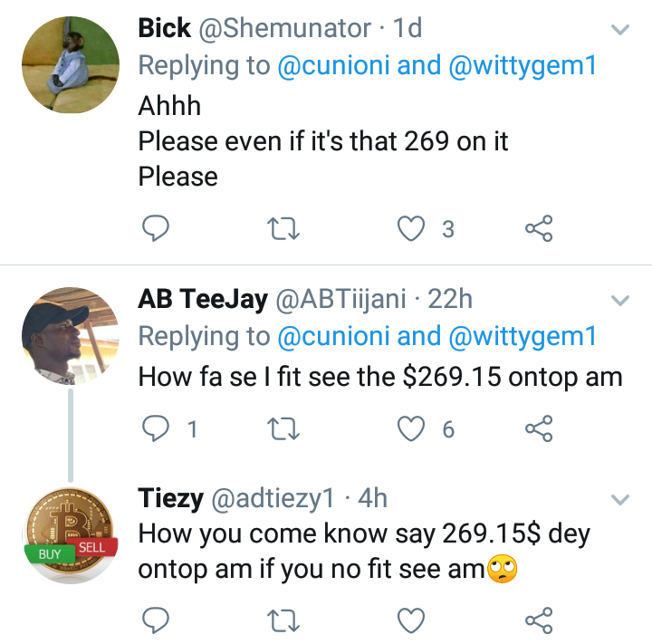View Bick's profile picture
The image size is (652, 644).
click(71, 64)
